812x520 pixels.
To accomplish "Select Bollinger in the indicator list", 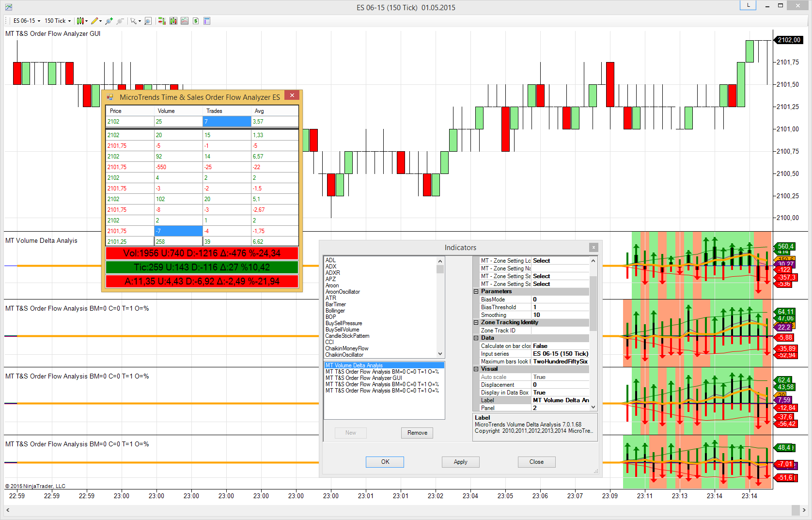I will pyautogui.click(x=335, y=311).
